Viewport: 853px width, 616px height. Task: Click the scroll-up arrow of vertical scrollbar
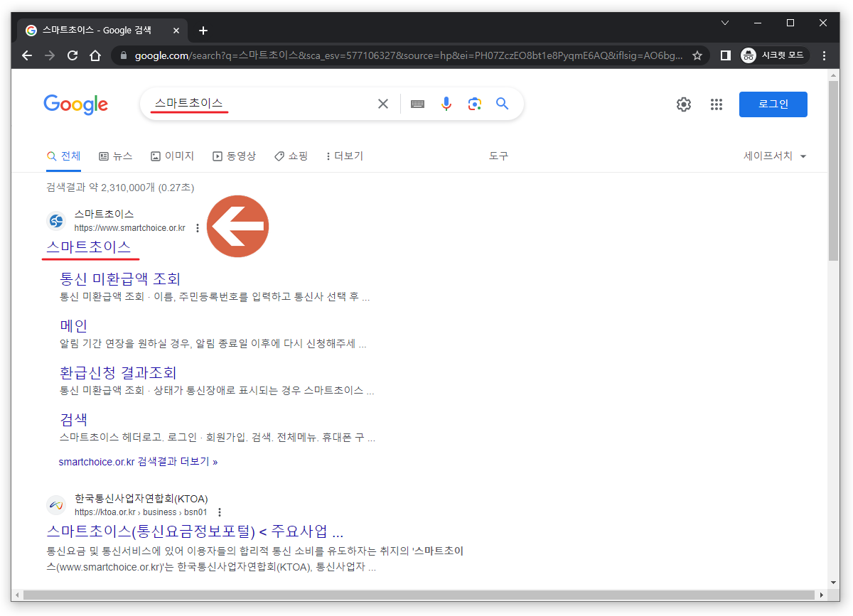coord(834,75)
